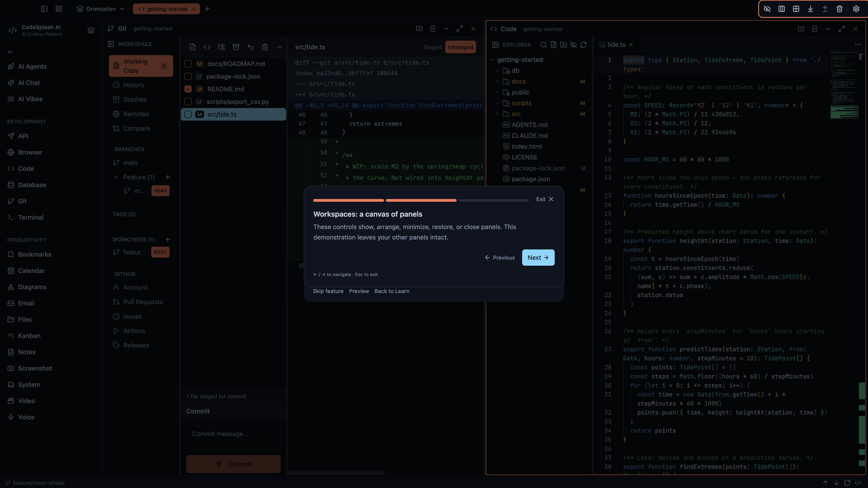Exit the Workspaces tour

pos(545,199)
